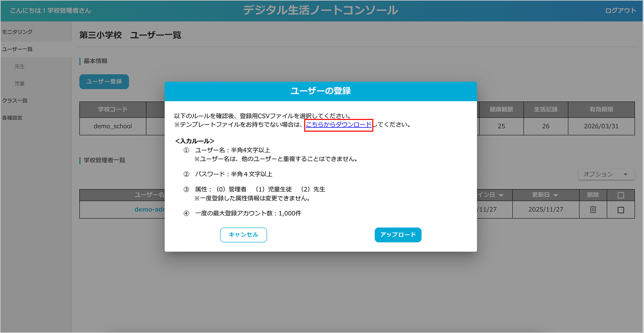The height and width of the screenshot is (333, 644).
Task: Click the demo_school code cell
Action: [113, 126]
